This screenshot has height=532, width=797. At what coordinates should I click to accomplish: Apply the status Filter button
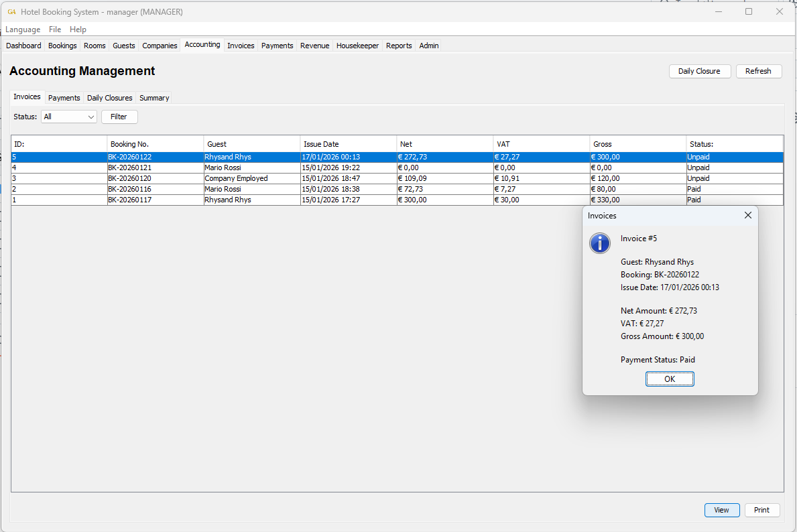119,117
